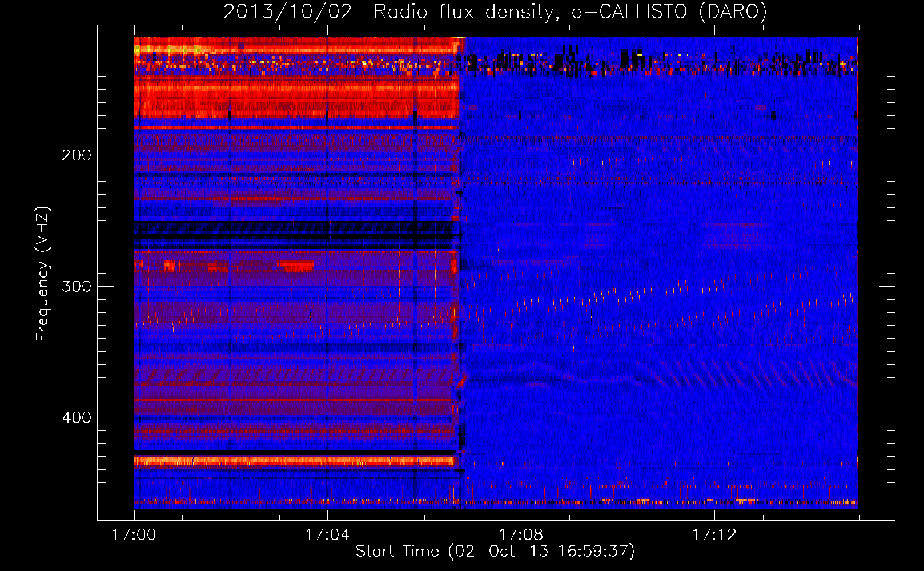Viewport: 924px width, 571px height.
Task: Select the 300 frequency tick label
Action: point(77,286)
